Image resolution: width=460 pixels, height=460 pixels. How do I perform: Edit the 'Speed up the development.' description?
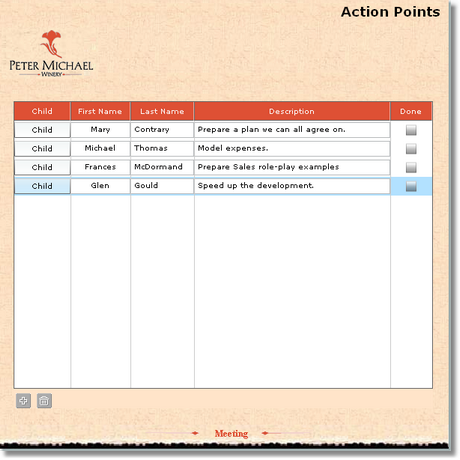292,186
